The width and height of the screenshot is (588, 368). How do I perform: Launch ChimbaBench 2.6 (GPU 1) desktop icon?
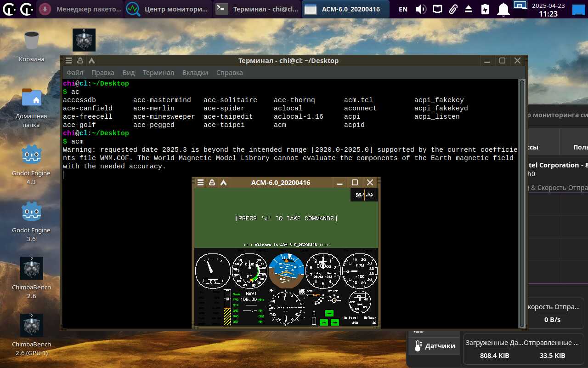coord(31,326)
